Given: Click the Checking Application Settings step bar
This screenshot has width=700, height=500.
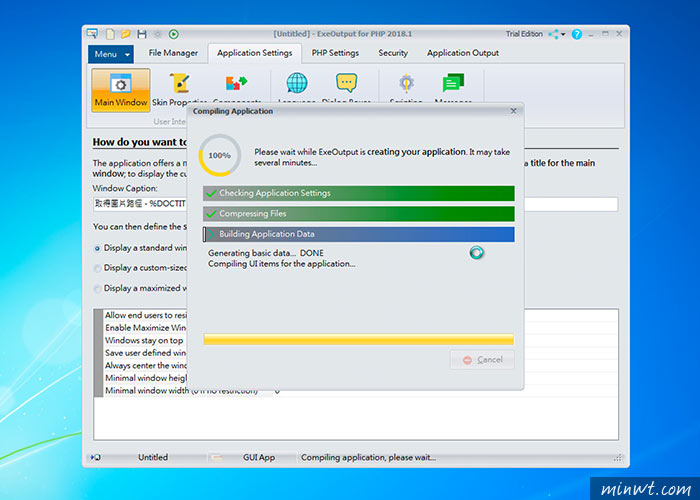Looking at the screenshot, I should tap(358, 193).
